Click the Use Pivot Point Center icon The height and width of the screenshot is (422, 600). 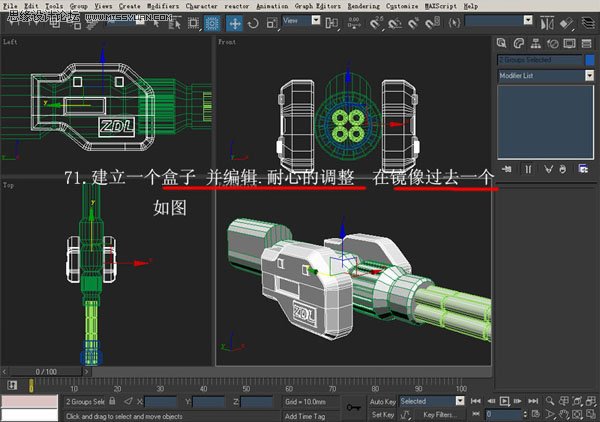[x=331, y=23]
